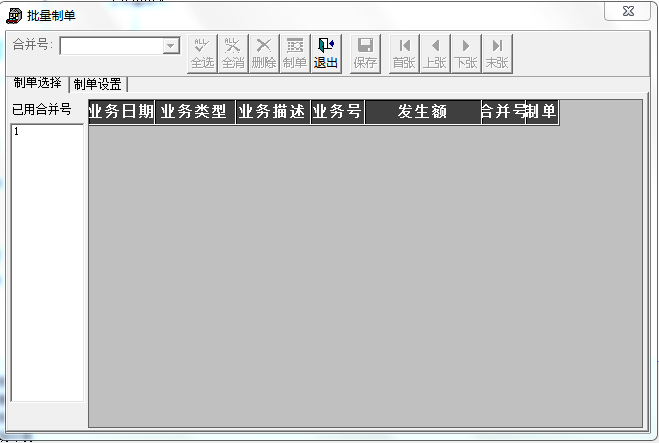This screenshot has width=659, height=443.
Task: Click the 批量制单 title bar app icon
Action: (14, 16)
